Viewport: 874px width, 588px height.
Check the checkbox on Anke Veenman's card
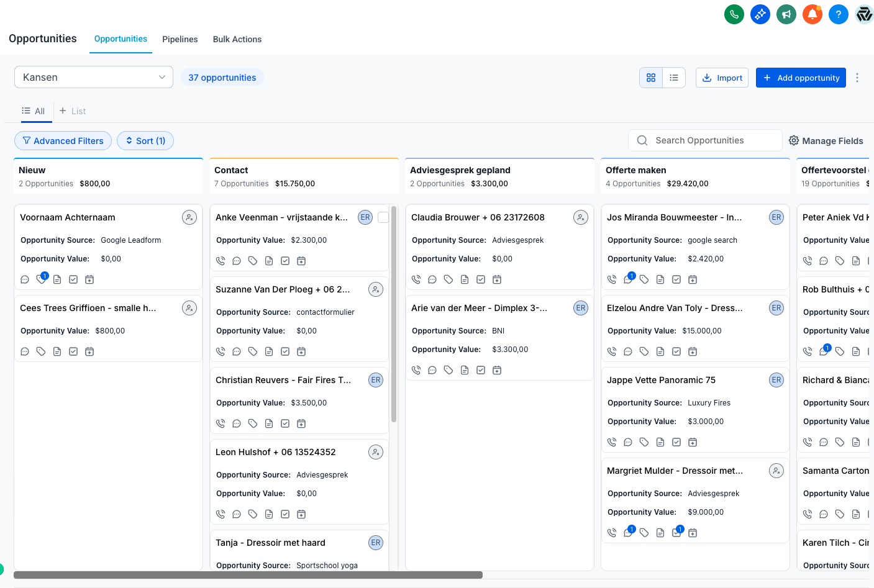[x=383, y=217]
